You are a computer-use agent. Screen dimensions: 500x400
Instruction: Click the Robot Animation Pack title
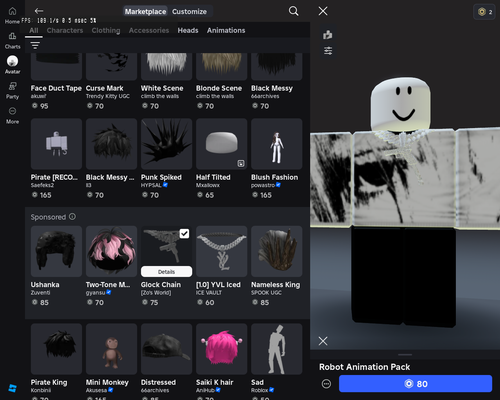click(364, 367)
